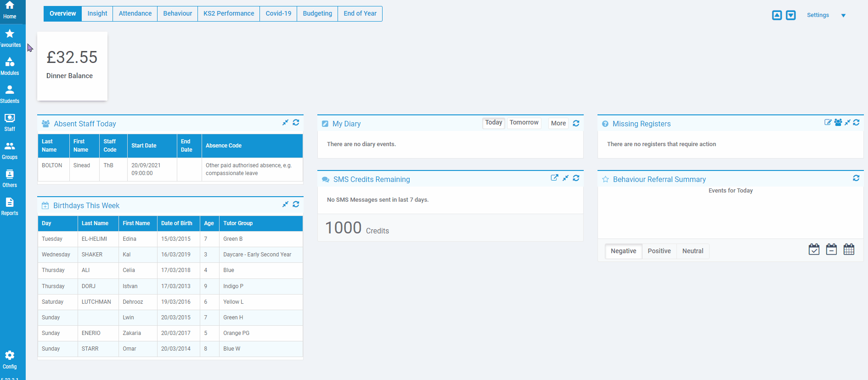Screen dimensions: 868x380
Task: Switch to the Attendance tab
Action: coord(135,13)
